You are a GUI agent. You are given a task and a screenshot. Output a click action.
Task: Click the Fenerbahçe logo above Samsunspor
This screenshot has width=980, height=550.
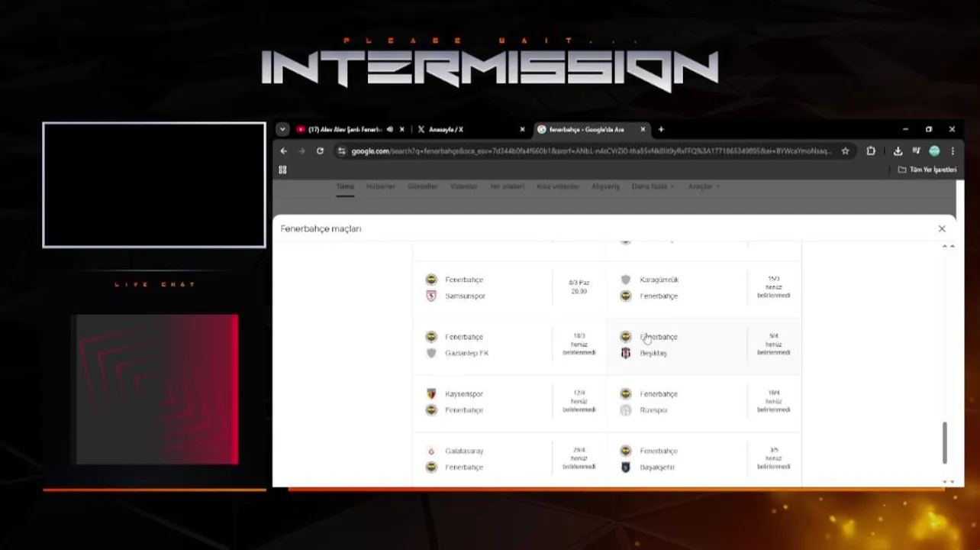(431, 280)
